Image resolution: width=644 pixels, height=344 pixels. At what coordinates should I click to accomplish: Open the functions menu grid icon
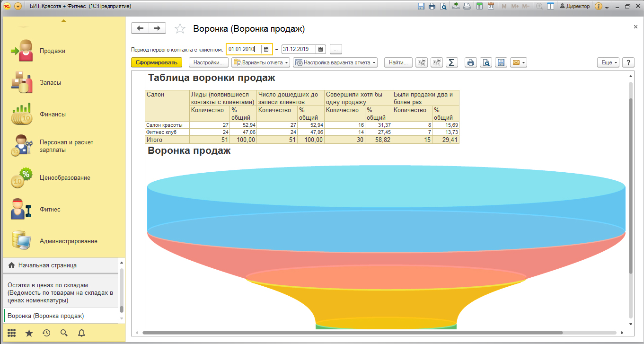[11, 333]
